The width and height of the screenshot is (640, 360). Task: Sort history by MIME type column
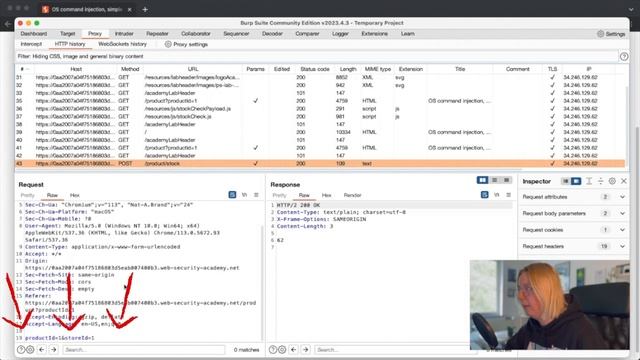(378, 69)
